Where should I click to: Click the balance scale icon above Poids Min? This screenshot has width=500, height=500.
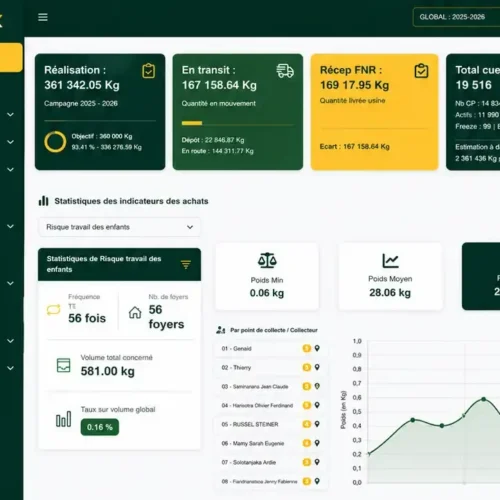267,260
